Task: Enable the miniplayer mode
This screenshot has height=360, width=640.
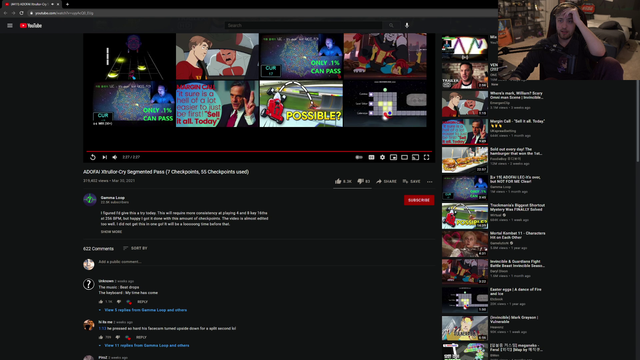Action: (393, 157)
